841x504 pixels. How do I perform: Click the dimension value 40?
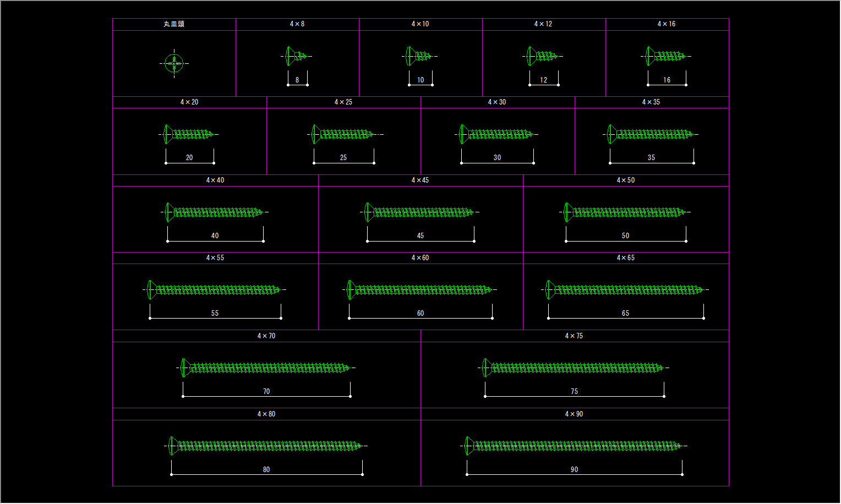[215, 236]
